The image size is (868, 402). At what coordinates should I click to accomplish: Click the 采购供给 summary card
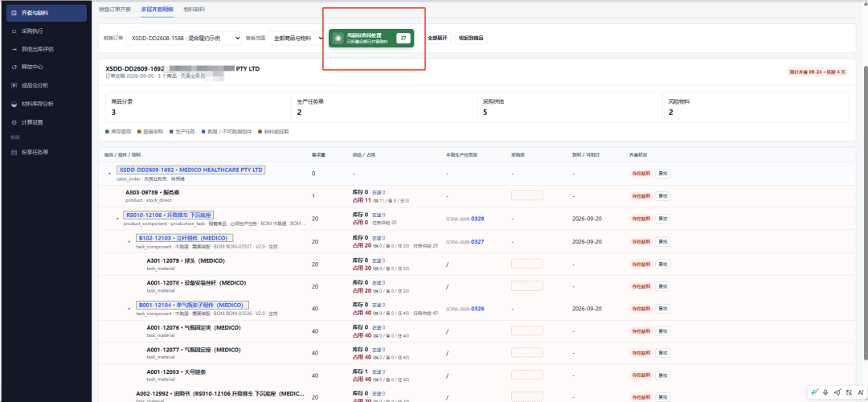(570, 108)
